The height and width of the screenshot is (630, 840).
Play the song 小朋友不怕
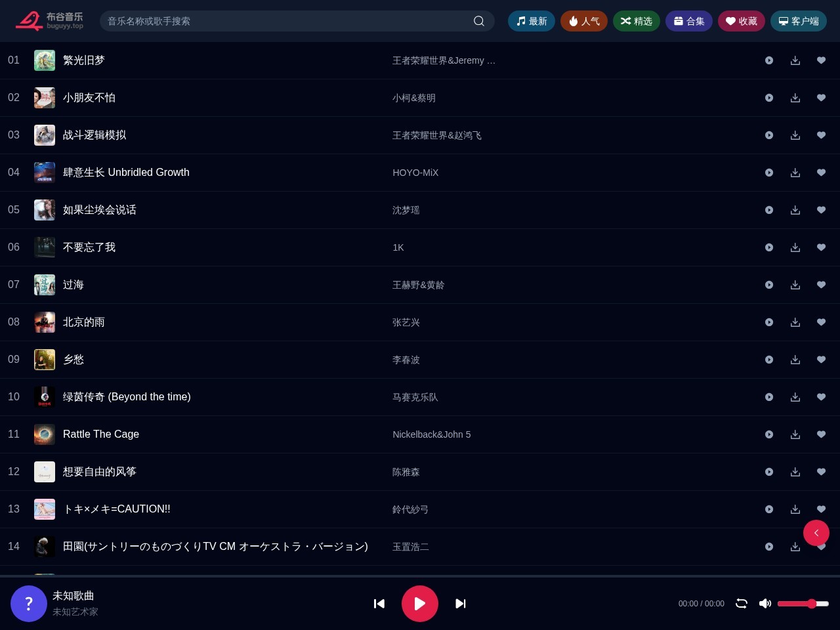click(769, 98)
